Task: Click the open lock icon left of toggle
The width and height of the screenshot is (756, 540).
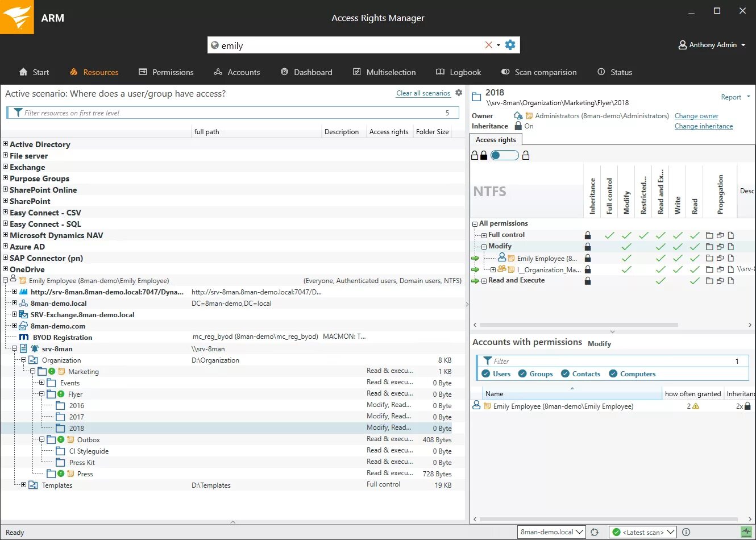Action: pyautogui.click(x=475, y=155)
